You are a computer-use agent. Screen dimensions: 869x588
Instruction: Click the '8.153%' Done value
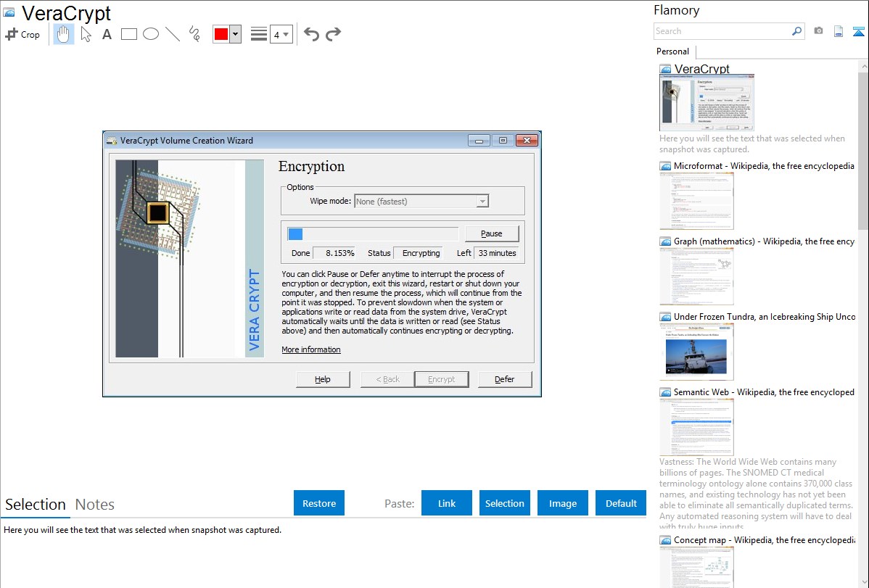coord(334,253)
